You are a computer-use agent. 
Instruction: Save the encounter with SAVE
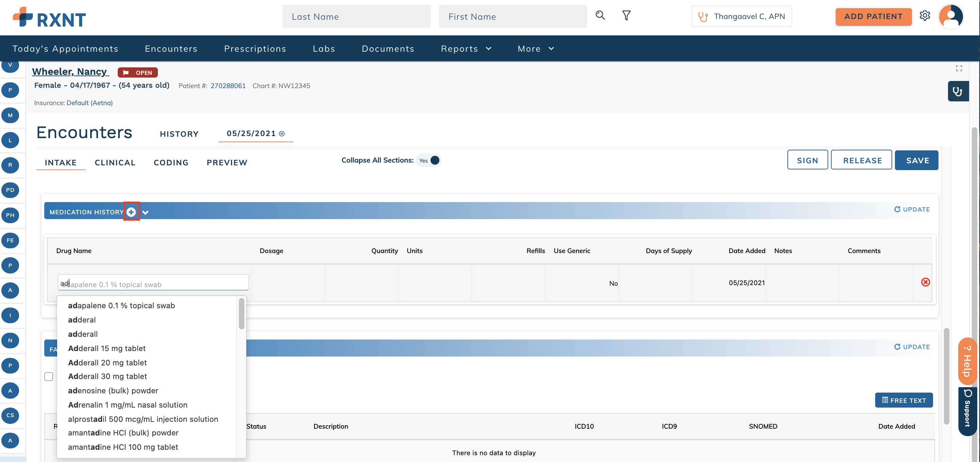916,160
